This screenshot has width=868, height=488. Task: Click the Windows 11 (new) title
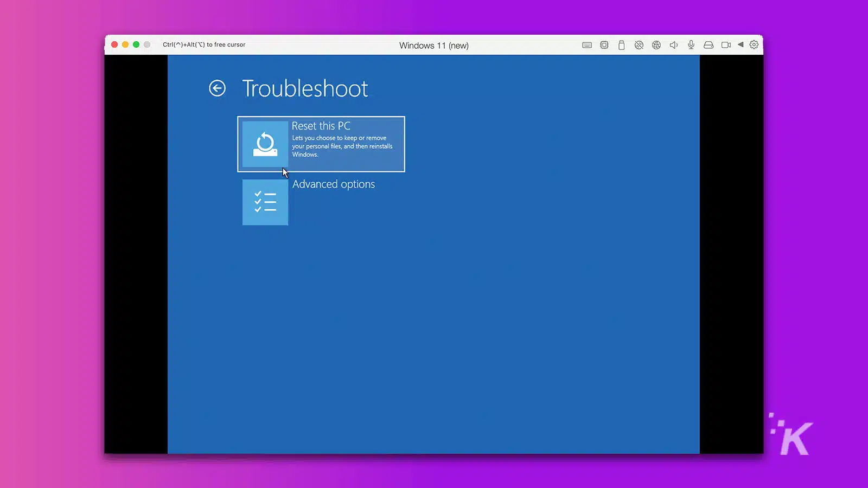click(x=433, y=46)
